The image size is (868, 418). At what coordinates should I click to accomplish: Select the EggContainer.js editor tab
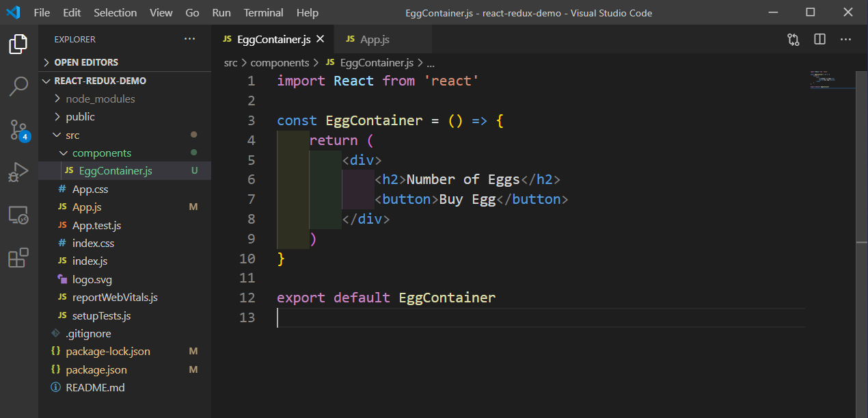(273, 40)
